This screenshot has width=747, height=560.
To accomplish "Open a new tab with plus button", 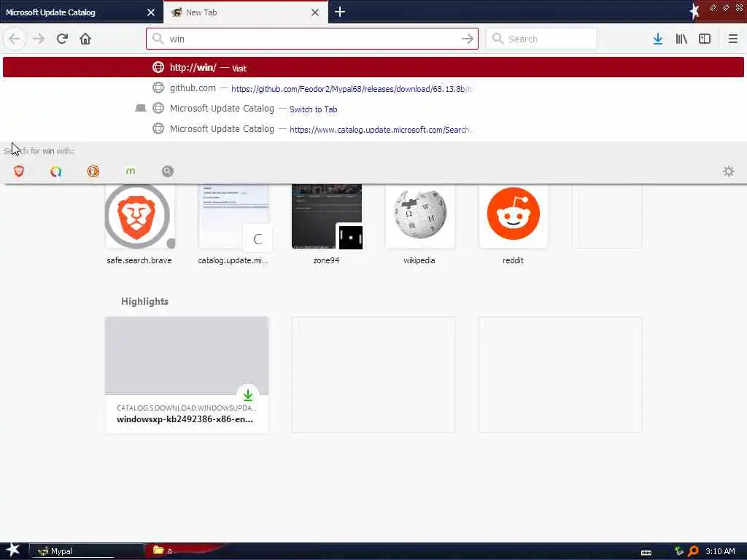I will 340,12.
